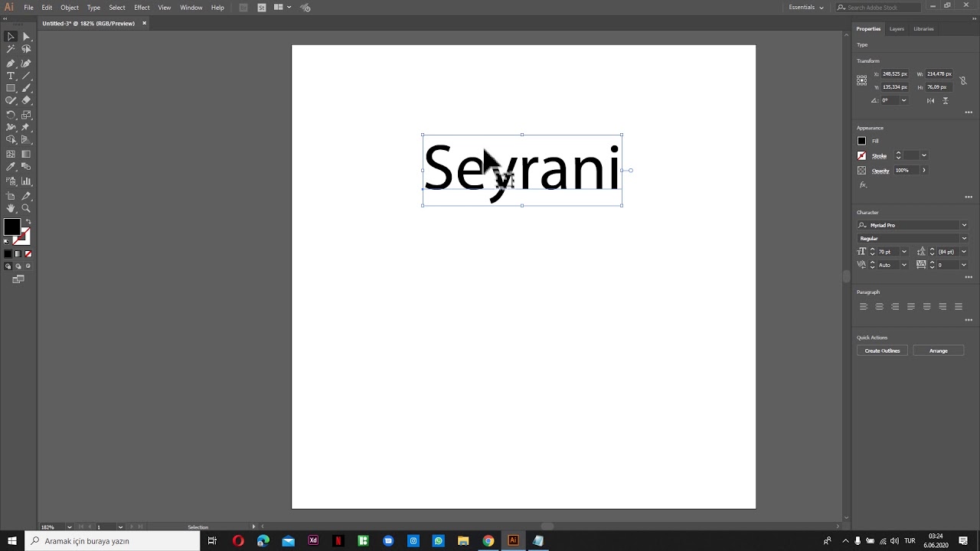Swap fill and stroke colors
Image resolution: width=980 pixels, height=551 pixels.
coord(28,222)
